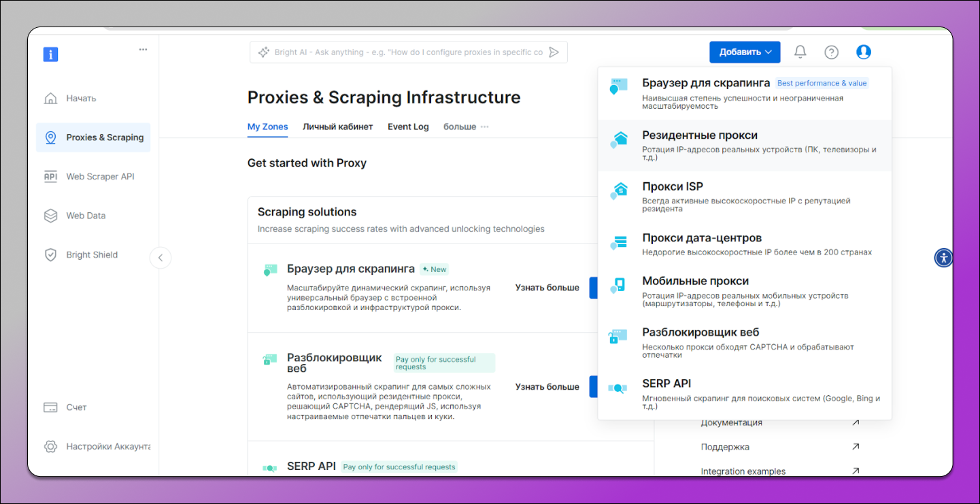Choose Прокси дата-центров in the add menu
The height and width of the screenshot is (504, 980).
[x=745, y=244]
